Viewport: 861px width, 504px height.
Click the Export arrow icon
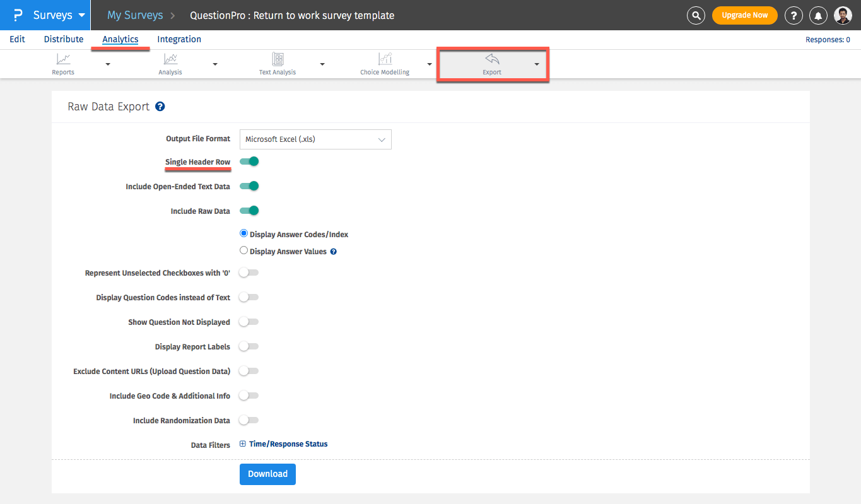click(492, 59)
